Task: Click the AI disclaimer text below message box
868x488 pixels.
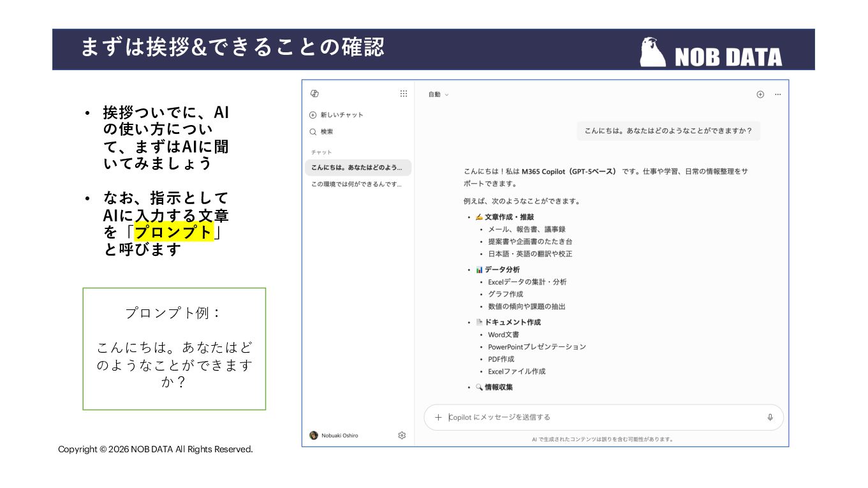Action: (603, 440)
